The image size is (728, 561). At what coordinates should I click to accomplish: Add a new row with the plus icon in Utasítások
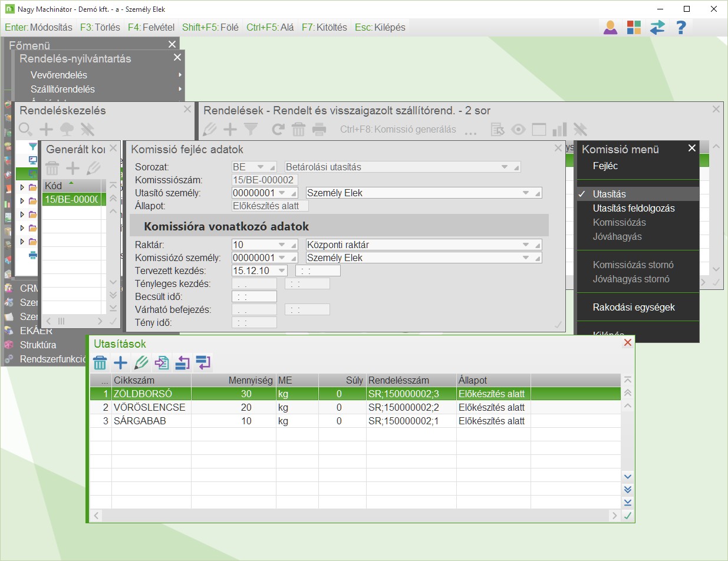(x=120, y=363)
